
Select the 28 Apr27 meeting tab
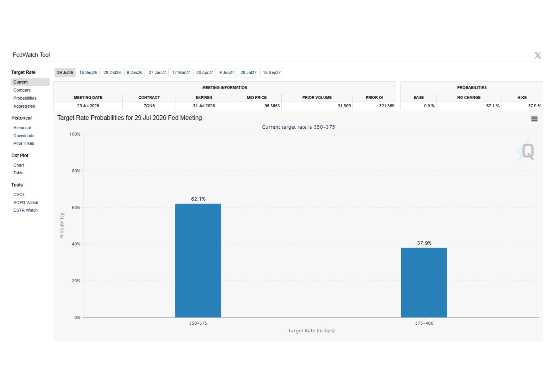point(205,73)
